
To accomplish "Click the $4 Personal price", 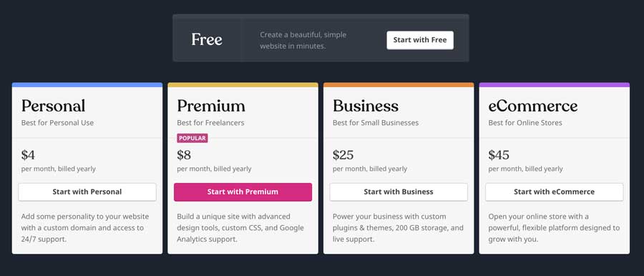I will 29,155.
